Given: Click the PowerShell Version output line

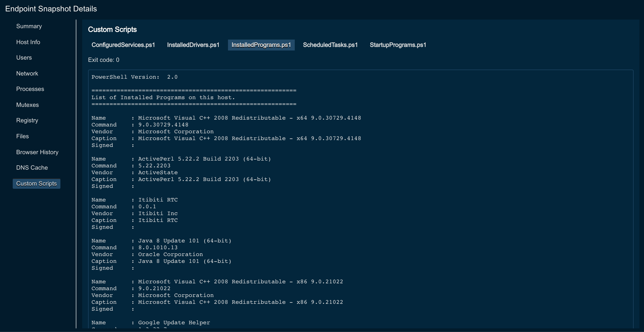Looking at the screenshot, I should (x=134, y=77).
